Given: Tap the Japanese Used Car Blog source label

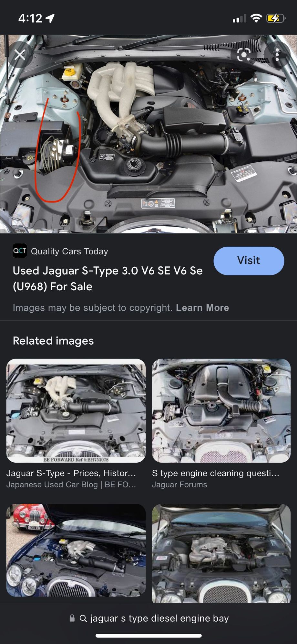Looking at the screenshot, I should 71,485.
